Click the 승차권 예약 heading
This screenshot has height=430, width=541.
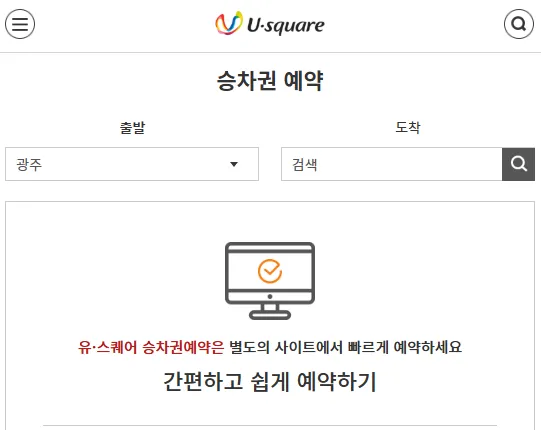(270, 81)
